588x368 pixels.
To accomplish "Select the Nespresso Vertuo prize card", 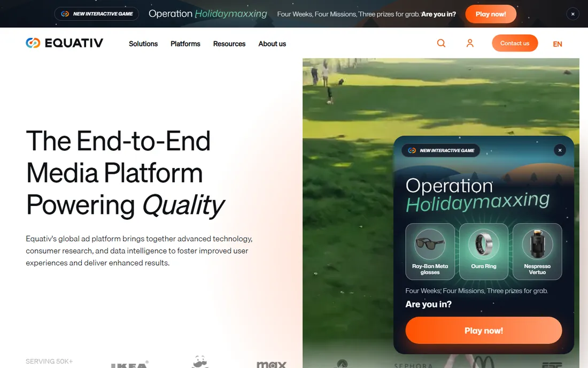I will coord(537,252).
